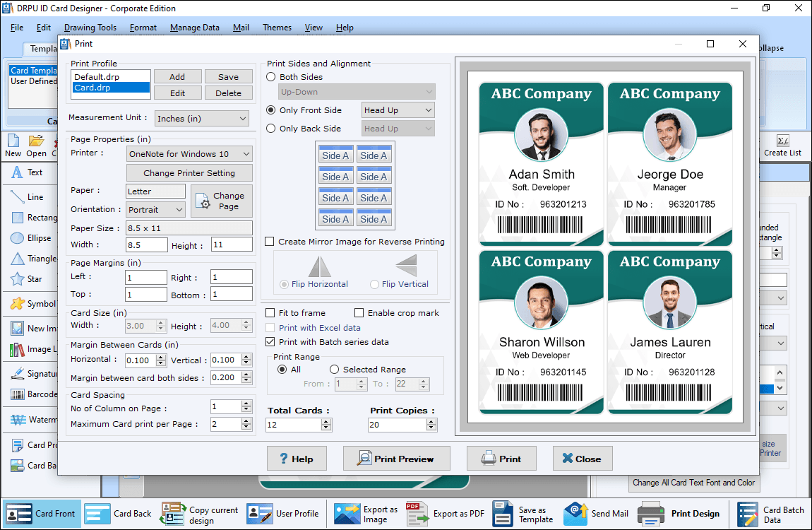This screenshot has height=530, width=812.
Task: Check Enable crop mark
Action: pos(359,313)
